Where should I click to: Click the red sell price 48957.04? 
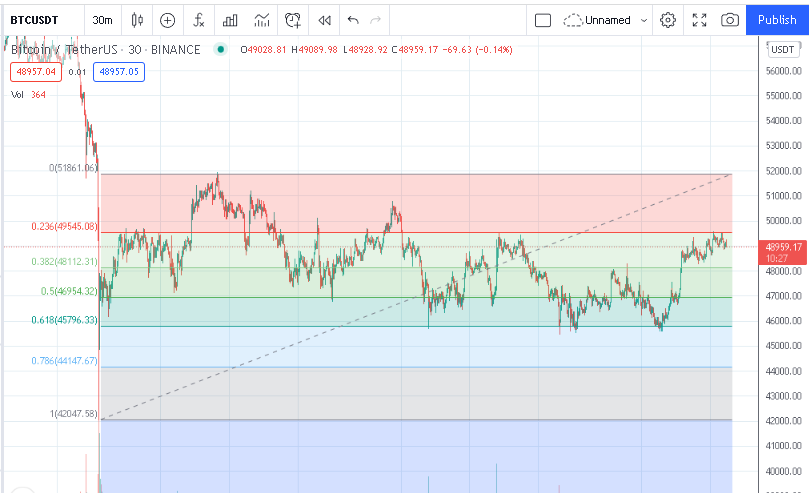point(36,72)
